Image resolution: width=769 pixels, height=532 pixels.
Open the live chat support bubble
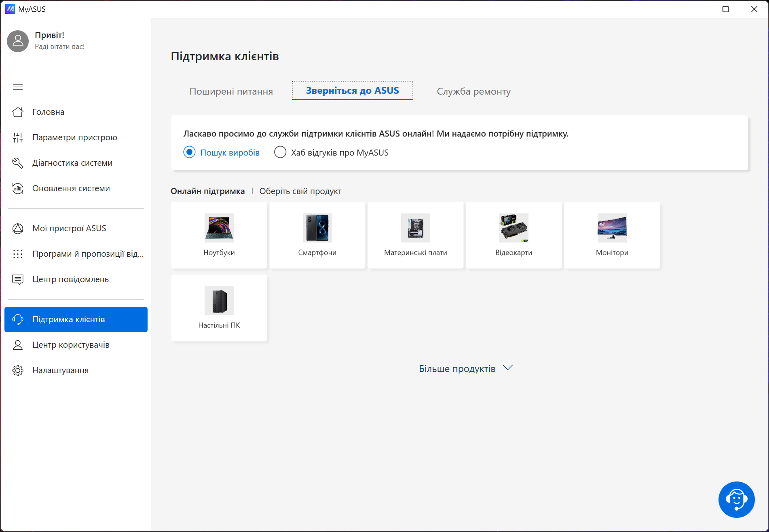[x=736, y=499]
